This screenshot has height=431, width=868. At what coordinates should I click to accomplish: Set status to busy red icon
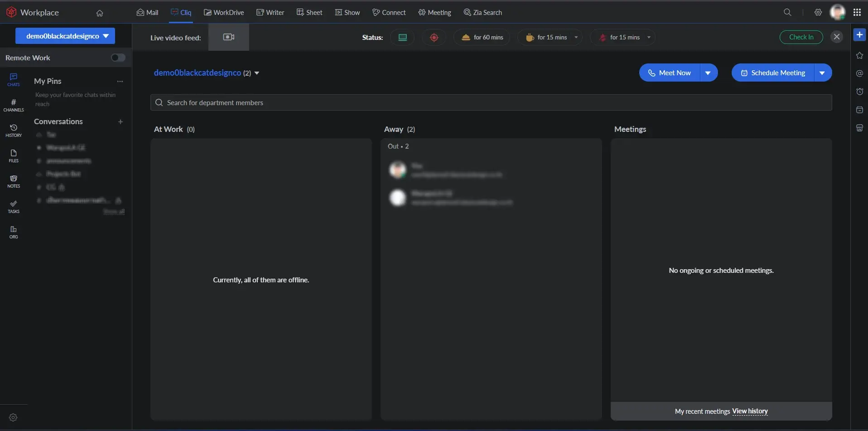434,37
